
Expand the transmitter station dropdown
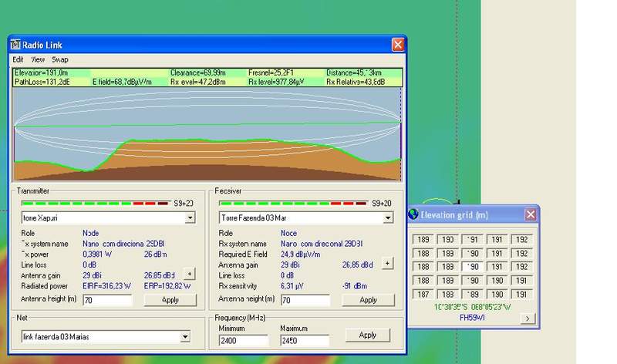pyautogui.click(x=190, y=217)
